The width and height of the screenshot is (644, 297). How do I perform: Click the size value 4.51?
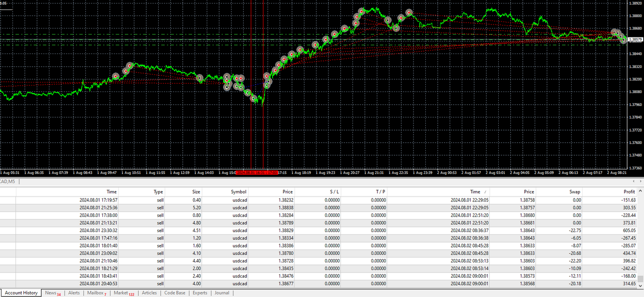pyautogui.click(x=196, y=230)
